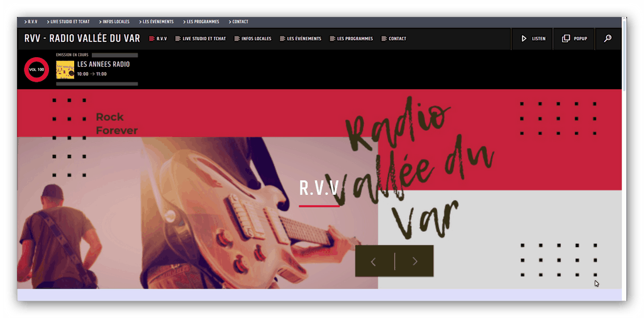This screenshot has height=318, width=644.
Task: Click the RVV - Radio Vallée du Var site title
Action: (x=82, y=38)
